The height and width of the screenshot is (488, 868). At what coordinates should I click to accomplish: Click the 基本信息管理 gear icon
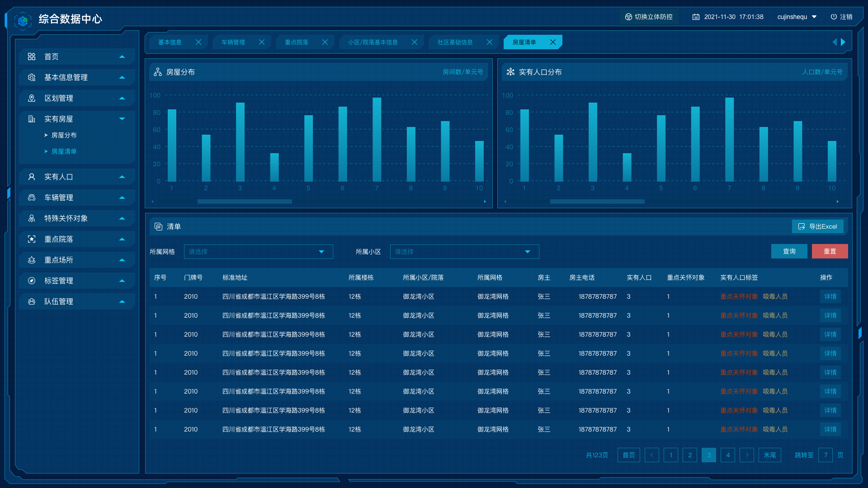32,77
